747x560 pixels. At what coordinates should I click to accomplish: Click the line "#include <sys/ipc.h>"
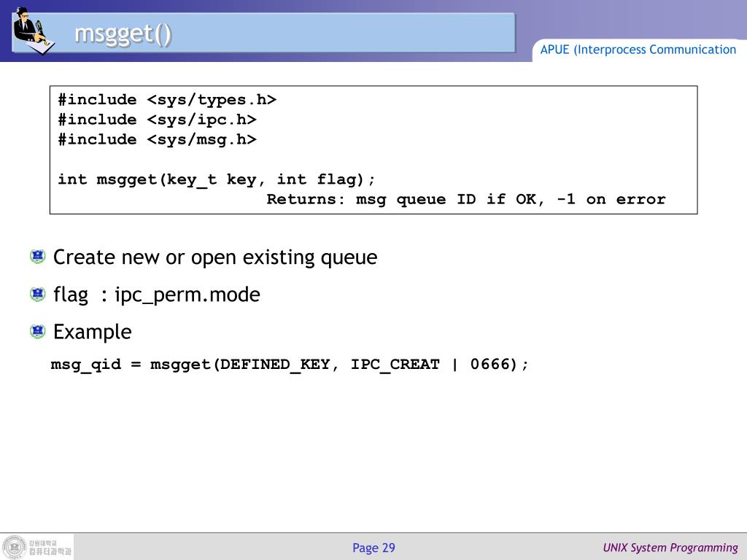[x=158, y=120]
